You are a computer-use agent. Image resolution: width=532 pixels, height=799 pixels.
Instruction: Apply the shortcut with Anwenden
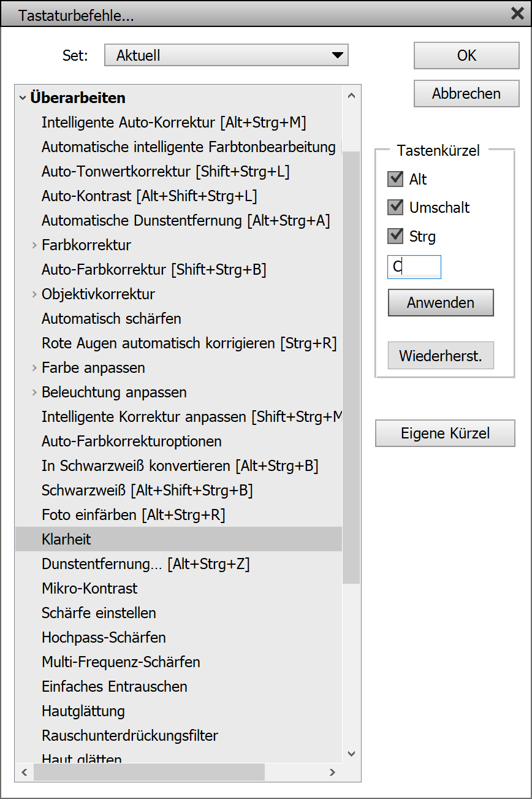click(x=440, y=303)
